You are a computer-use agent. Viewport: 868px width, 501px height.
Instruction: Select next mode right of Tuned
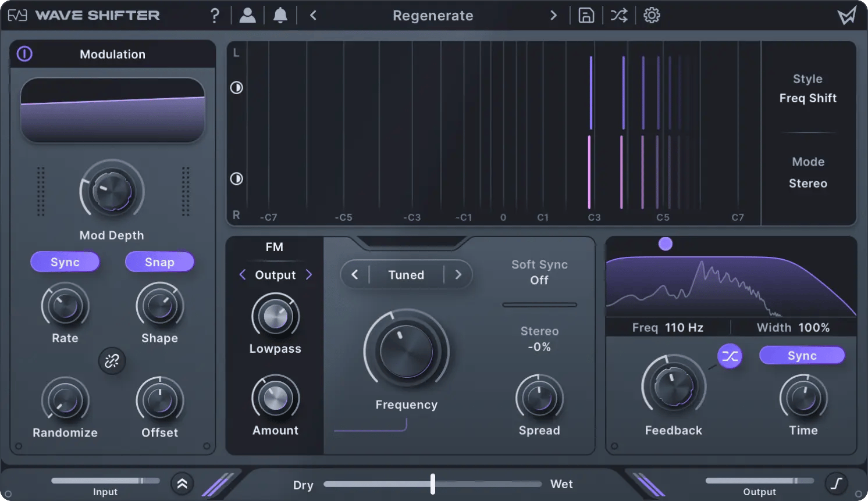[458, 274]
